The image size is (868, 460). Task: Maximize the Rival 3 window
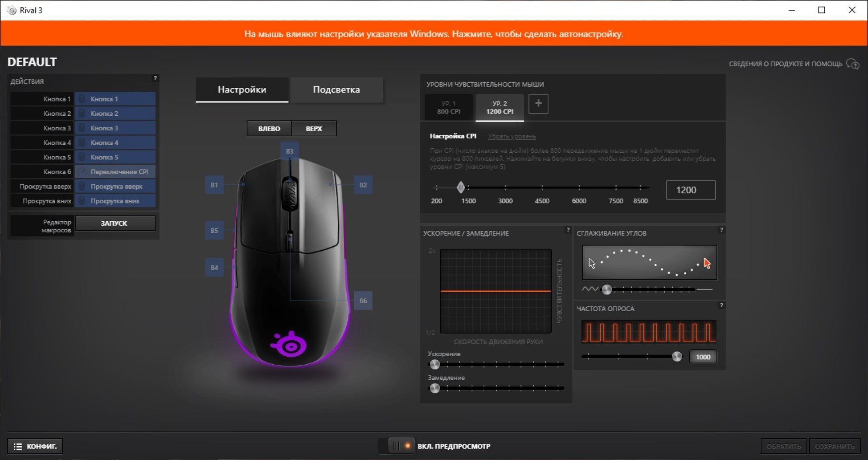point(822,10)
